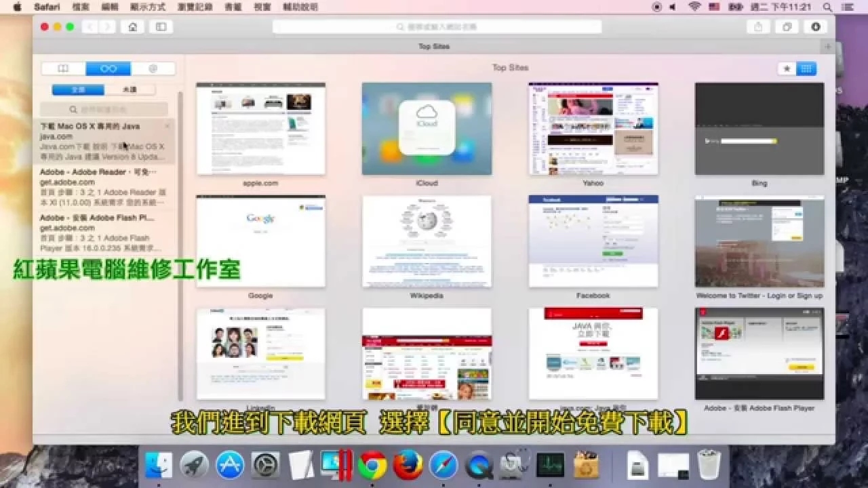Open Finder from the Dock
This screenshot has width=868, height=488.
tap(159, 465)
